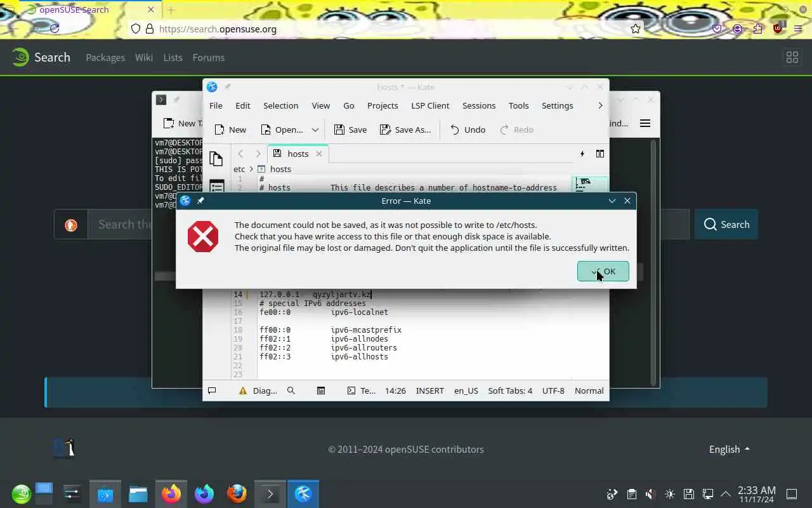Click Undo in Kate toolbar
Viewport: 812px width, 508px height.
[x=468, y=130]
